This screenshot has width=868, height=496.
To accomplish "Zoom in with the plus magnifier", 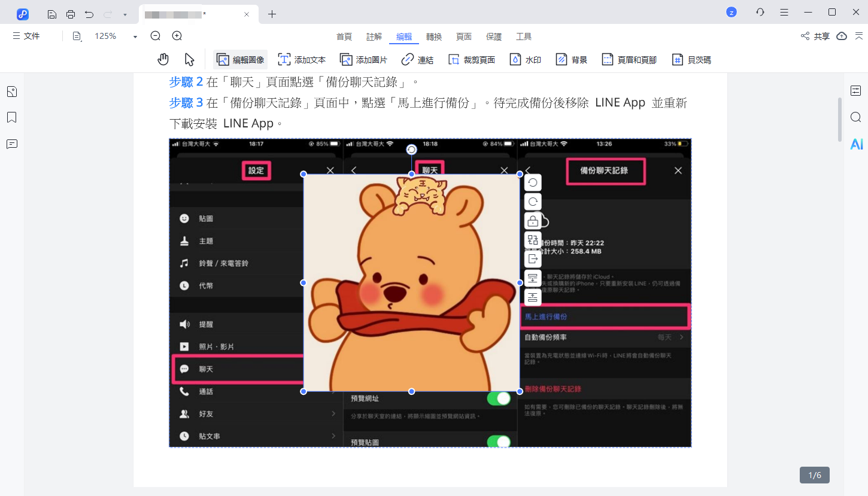I will click(x=177, y=36).
